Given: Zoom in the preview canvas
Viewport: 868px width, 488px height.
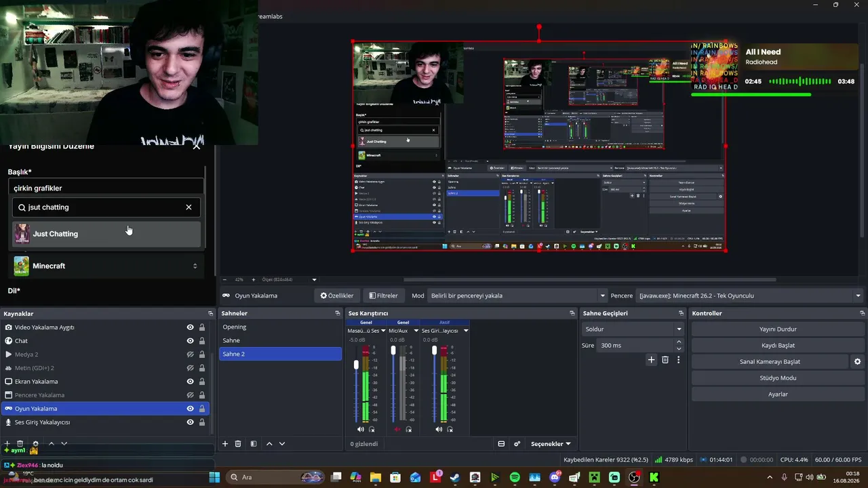Looking at the screenshot, I should pyautogui.click(x=254, y=279).
